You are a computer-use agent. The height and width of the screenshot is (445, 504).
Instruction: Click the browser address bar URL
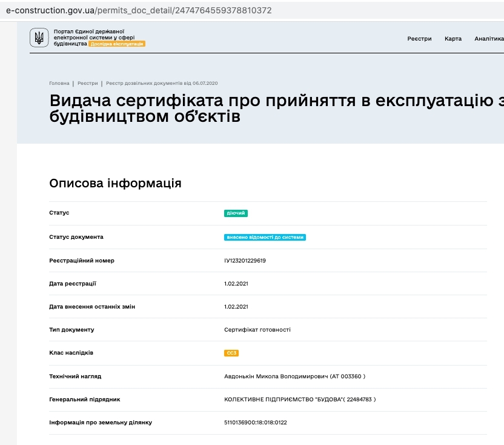click(x=139, y=10)
